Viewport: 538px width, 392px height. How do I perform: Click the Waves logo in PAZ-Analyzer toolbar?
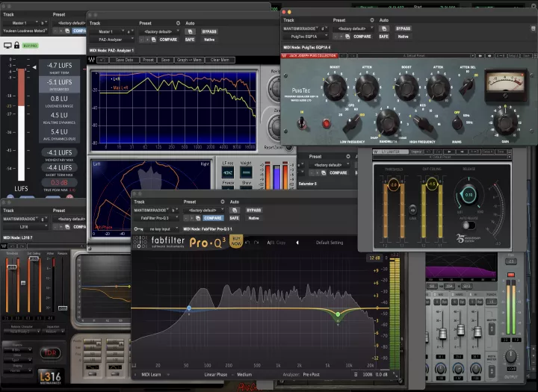pos(92,60)
